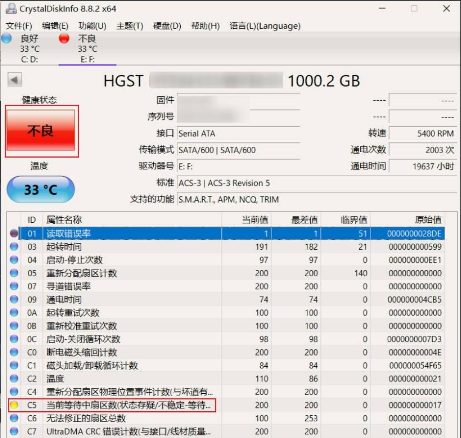Open the 语言(L)(Language) menu
The height and width of the screenshot is (438, 461).
click(x=265, y=26)
